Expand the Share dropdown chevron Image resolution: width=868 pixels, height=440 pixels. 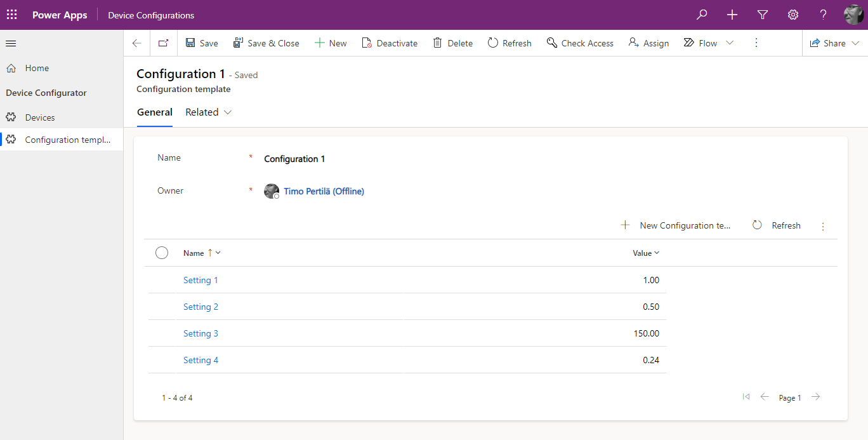[855, 43]
